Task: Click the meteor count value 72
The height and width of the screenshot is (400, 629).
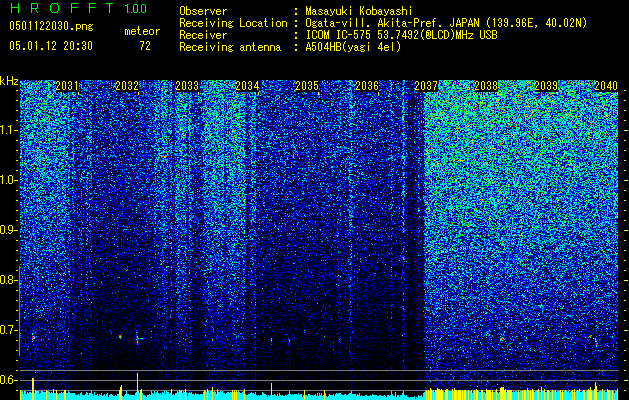Action: [x=145, y=46]
